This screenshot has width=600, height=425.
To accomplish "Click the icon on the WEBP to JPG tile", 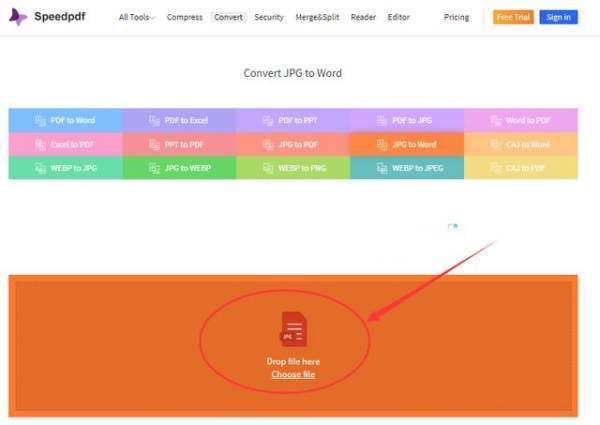I will tap(40, 168).
